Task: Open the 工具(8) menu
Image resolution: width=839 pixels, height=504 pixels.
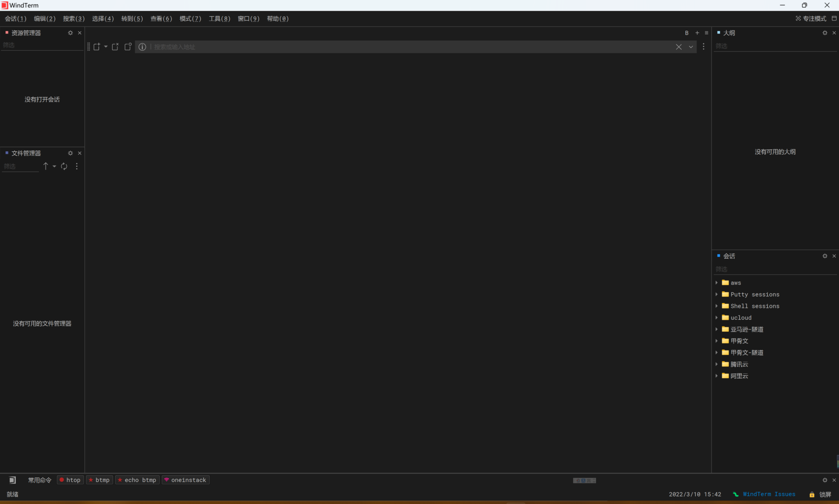Action: [219, 19]
